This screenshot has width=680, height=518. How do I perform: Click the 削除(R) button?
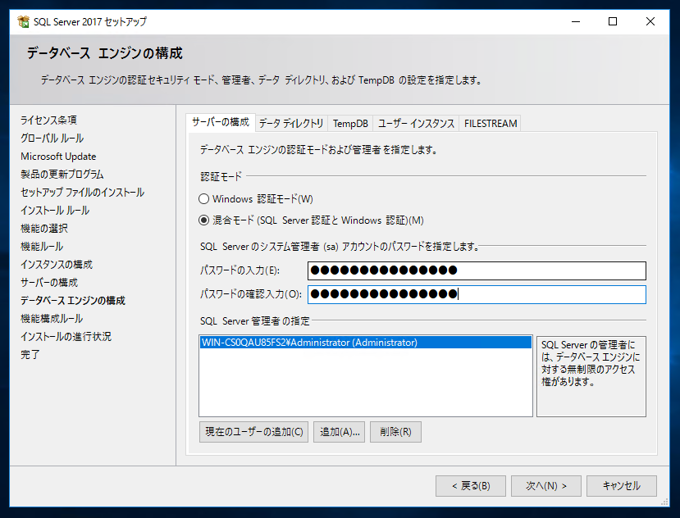396,432
